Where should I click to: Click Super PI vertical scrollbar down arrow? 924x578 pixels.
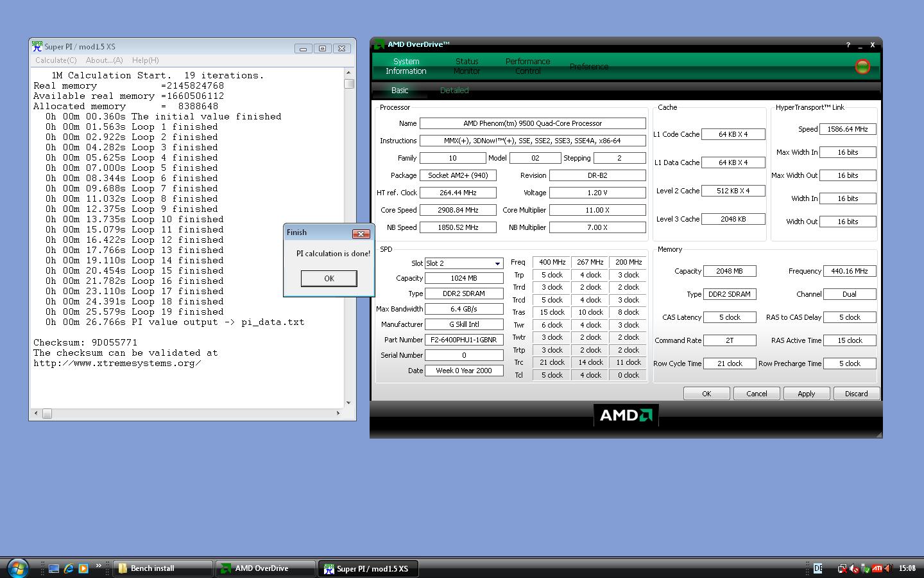(x=348, y=403)
